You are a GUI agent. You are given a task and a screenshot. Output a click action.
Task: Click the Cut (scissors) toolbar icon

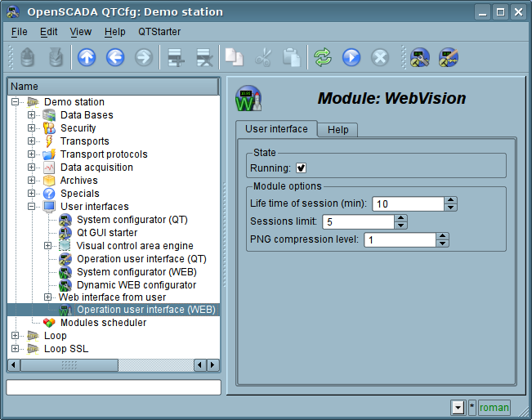[263, 57]
